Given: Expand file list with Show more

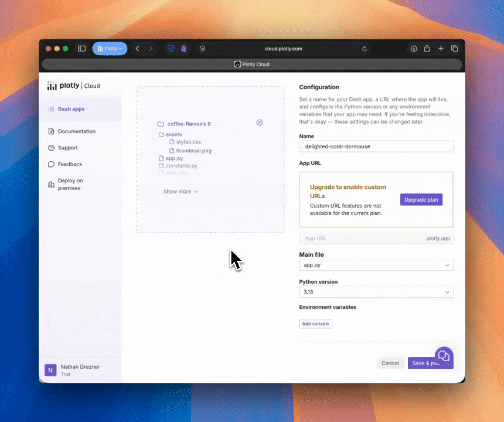Looking at the screenshot, I should point(181,192).
